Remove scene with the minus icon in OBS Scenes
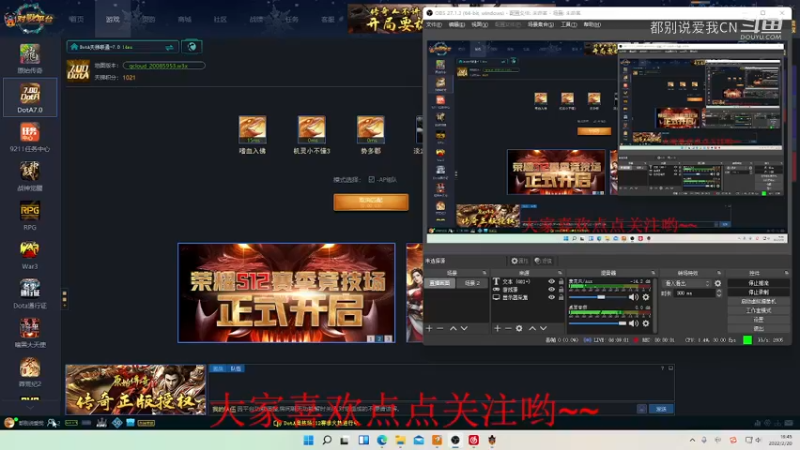 pyautogui.click(x=440, y=329)
